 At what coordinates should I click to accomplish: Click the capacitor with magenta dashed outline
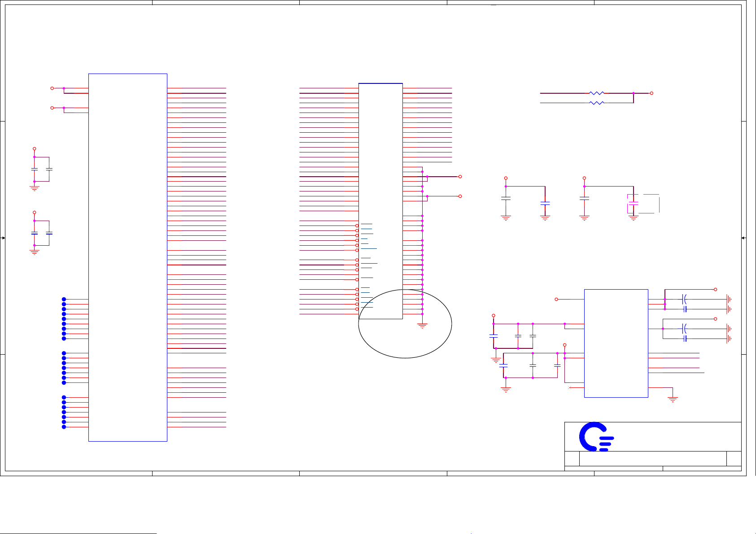pyautogui.click(x=633, y=204)
